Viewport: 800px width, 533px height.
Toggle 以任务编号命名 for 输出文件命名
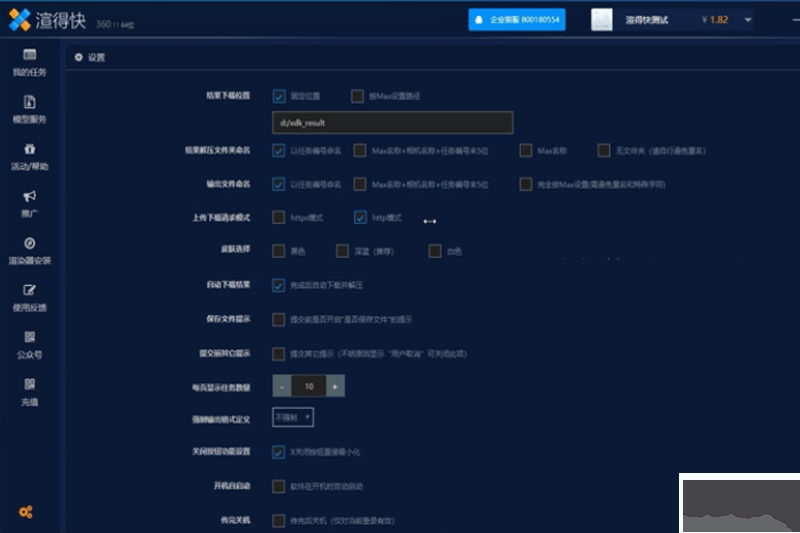coord(279,184)
